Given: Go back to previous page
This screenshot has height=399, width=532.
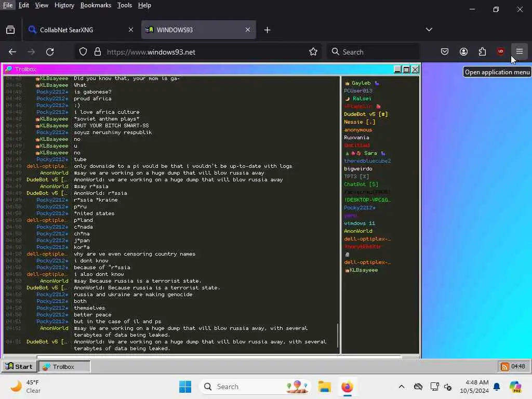Looking at the screenshot, I should pos(12,51).
